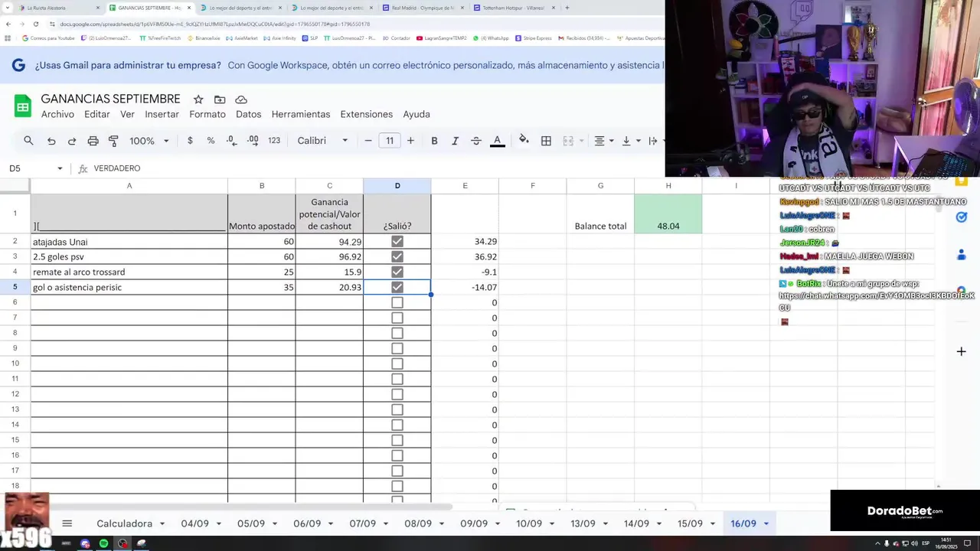
Task: Switch to the Calculadora sheet tab
Action: coord(124,523)
